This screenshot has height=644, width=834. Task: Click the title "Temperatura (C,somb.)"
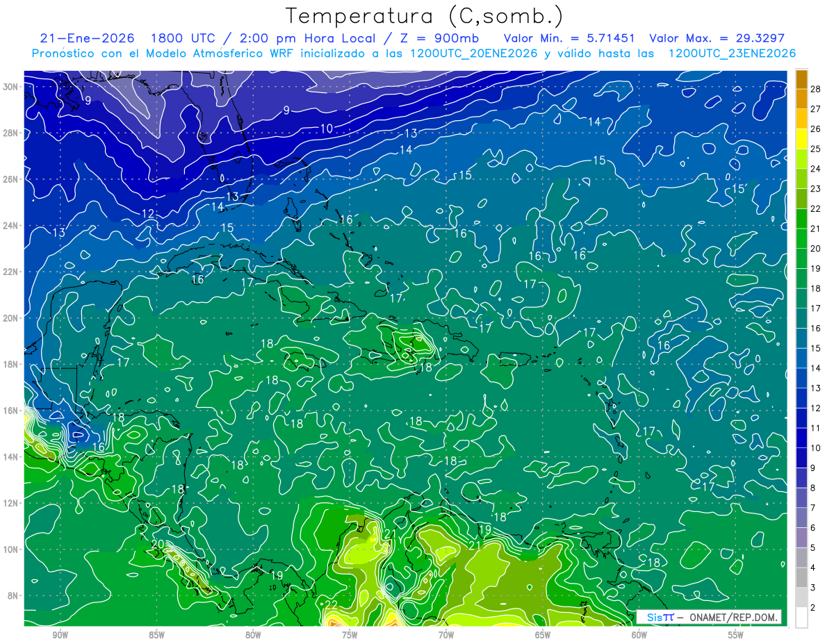point(425,15)
